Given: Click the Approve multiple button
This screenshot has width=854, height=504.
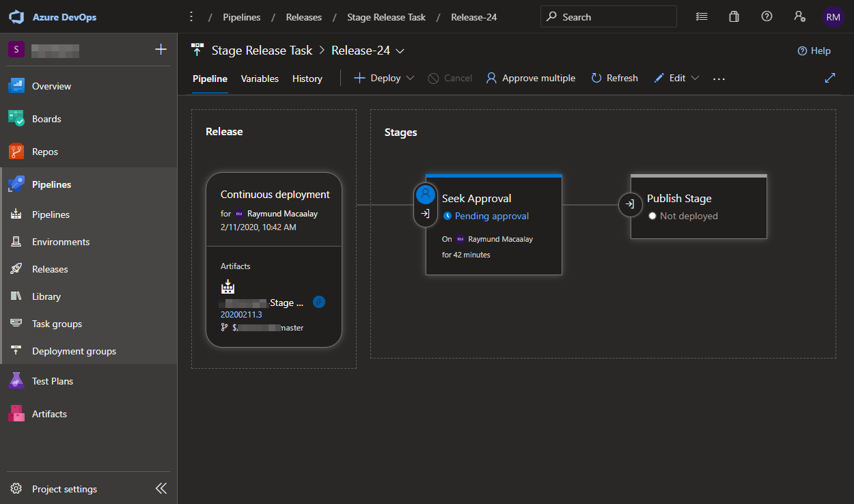Looking at the screenshot, I should [530, 78].
